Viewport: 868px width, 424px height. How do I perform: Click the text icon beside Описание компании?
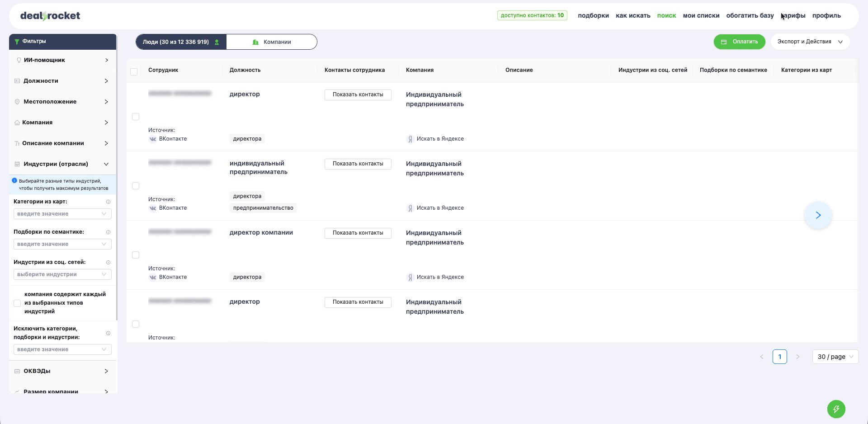point(17,143)
